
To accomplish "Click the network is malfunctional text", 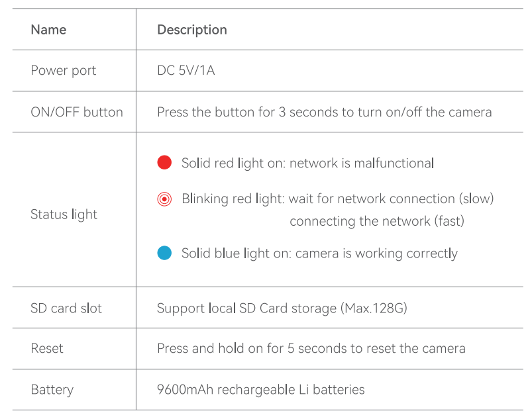I will click(x=362, y=163).
